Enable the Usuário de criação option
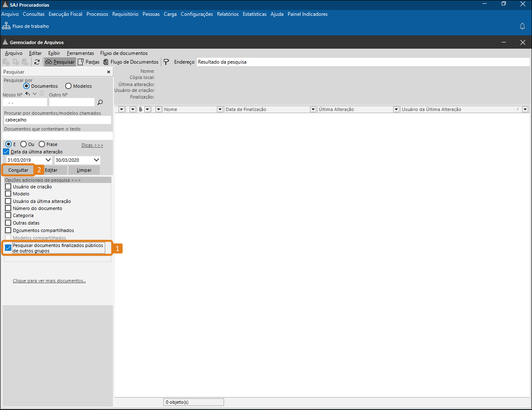Screen dimensions: 532x410 8,187
